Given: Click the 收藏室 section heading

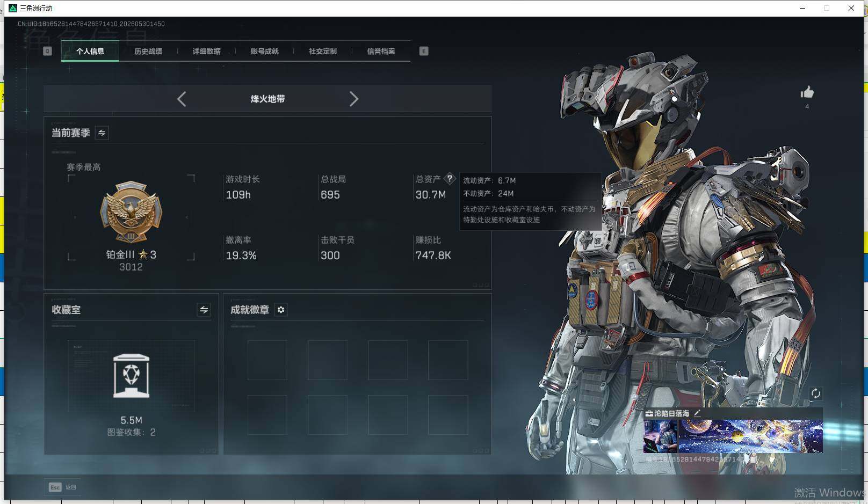Looking at the screenshot, I should click(66, 310).
